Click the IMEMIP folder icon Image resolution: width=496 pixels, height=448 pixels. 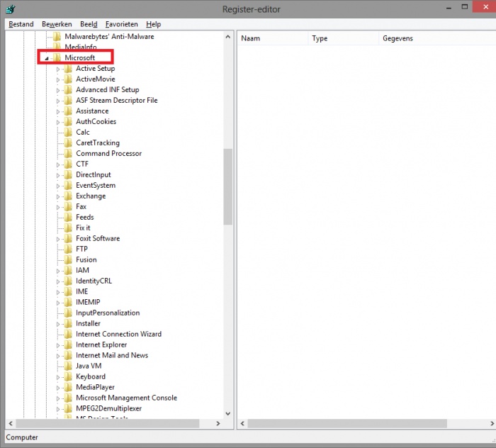[x=68, y=302]
